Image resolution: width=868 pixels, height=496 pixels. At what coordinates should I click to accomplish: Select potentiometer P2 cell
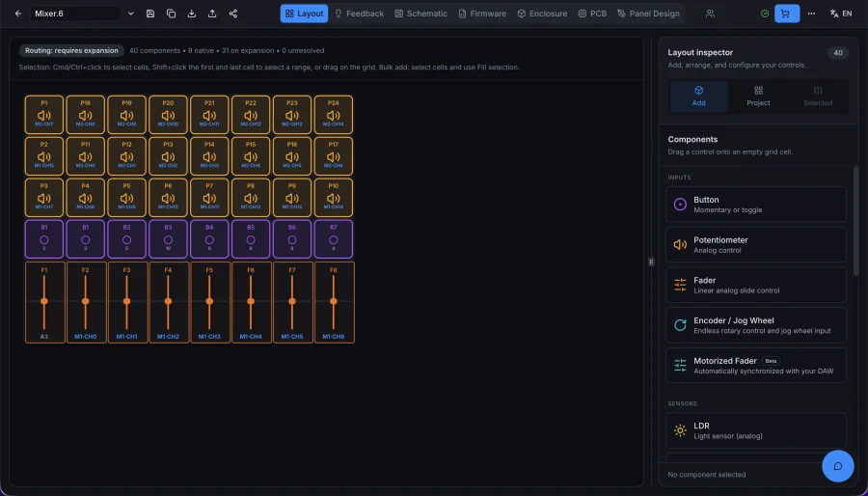click(44, 156)
